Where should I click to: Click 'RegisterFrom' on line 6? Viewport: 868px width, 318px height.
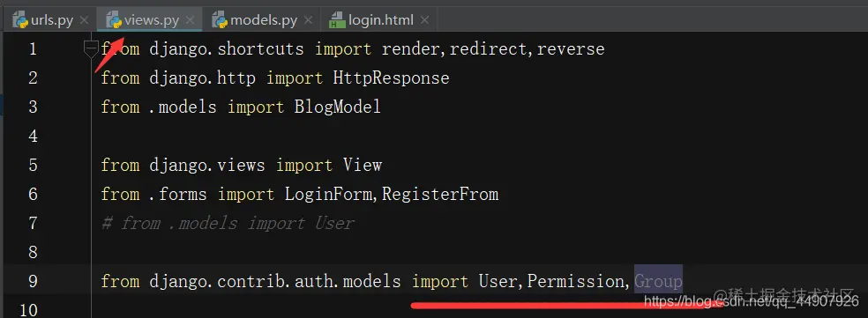(440, 195)
